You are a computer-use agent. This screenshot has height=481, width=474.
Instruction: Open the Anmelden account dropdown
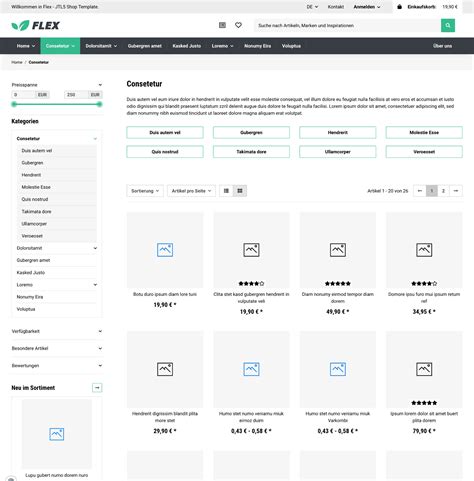point(367,7)
